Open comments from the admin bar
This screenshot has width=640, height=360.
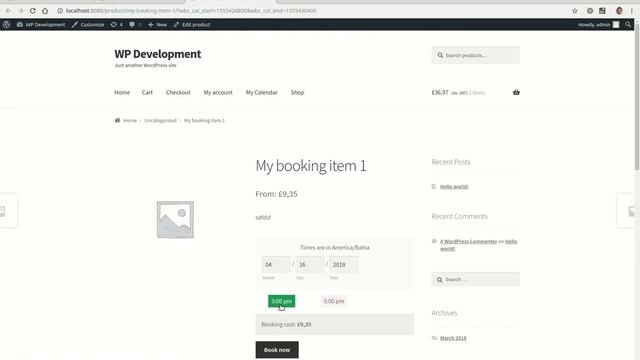pos(135,24)
